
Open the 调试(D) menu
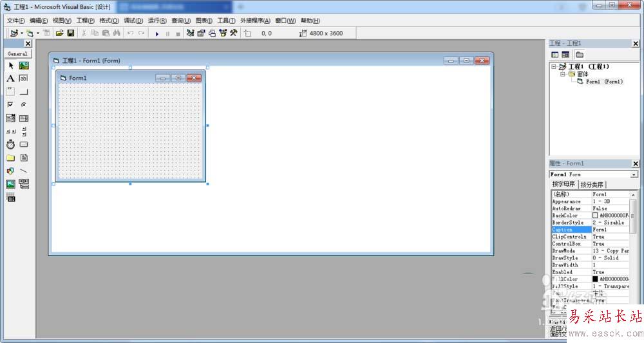(133, 21)
